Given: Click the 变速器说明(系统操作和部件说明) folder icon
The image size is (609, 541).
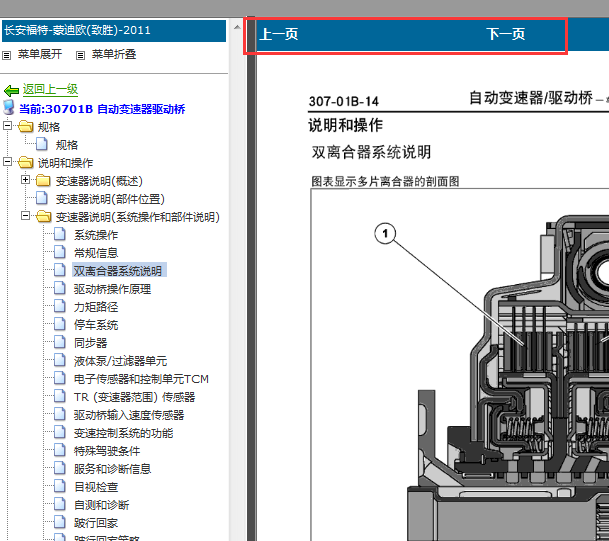Looking at the screenshot, I should (44, 216).
